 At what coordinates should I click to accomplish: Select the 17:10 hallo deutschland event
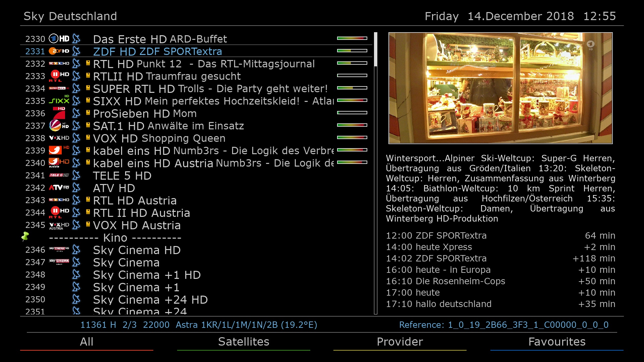(500, 304)
